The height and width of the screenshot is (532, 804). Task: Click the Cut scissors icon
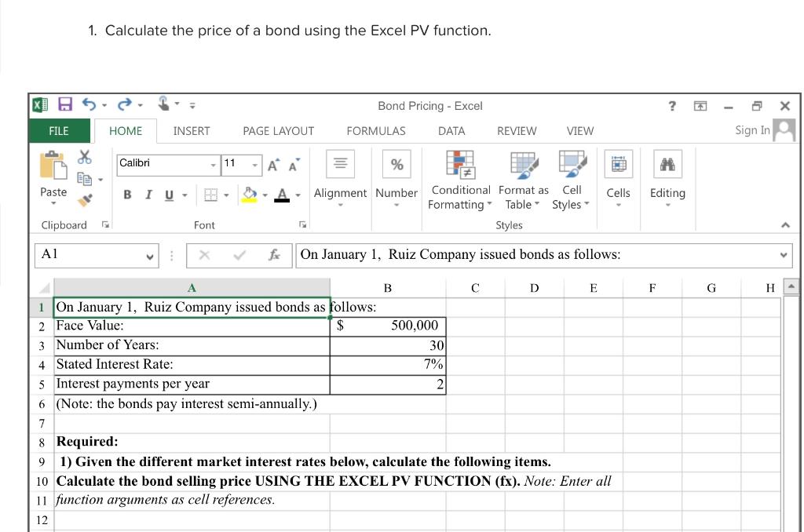pyautogui.click(x=85, y=157)
